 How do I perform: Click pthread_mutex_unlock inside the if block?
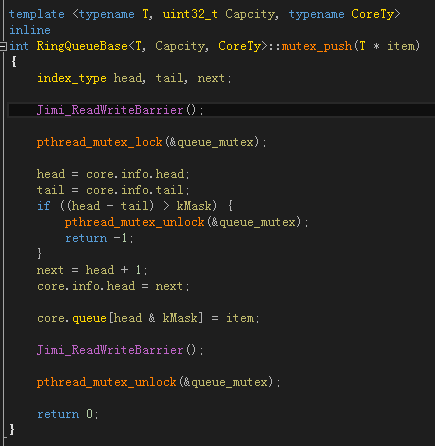tap(134, 222)
